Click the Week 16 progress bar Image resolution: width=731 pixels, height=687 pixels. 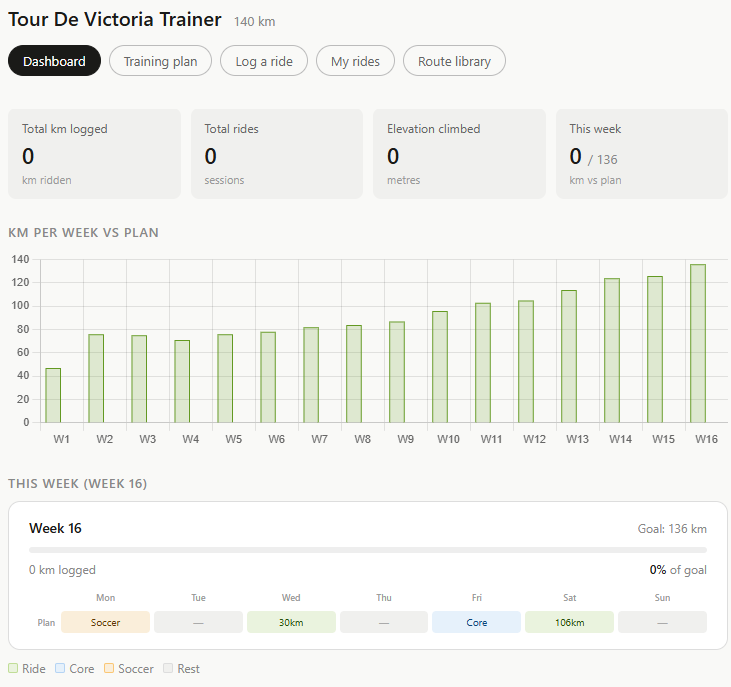tap(368, 550)
